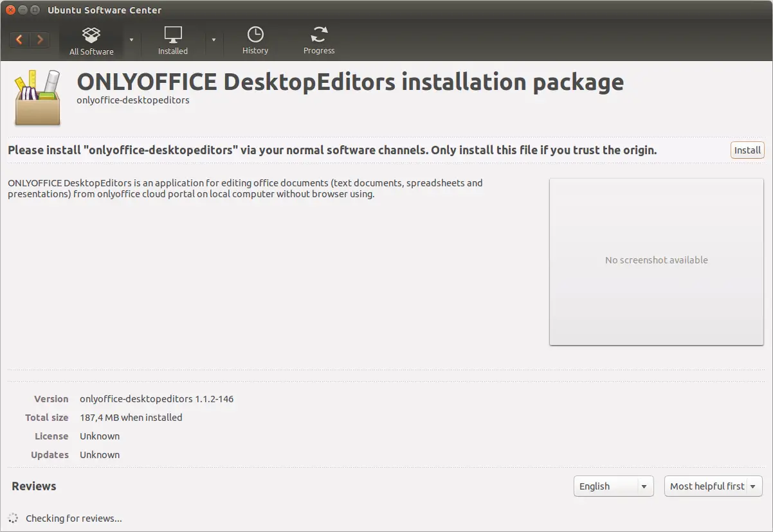The image size is (773, 532).
Task: Click the Checking for reviews status text
Action: pos(74,519)
